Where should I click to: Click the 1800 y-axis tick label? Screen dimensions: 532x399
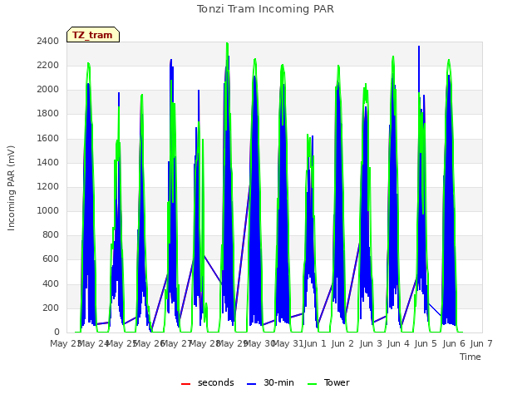(48, 114)
